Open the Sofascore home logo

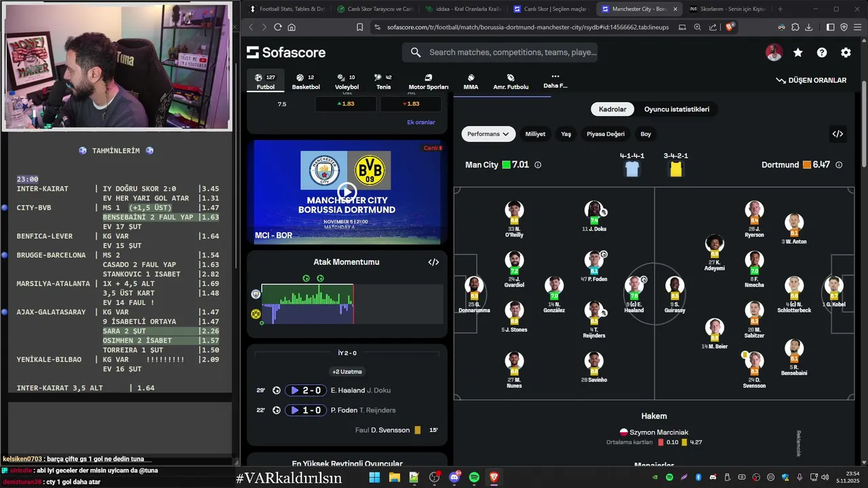285,52
